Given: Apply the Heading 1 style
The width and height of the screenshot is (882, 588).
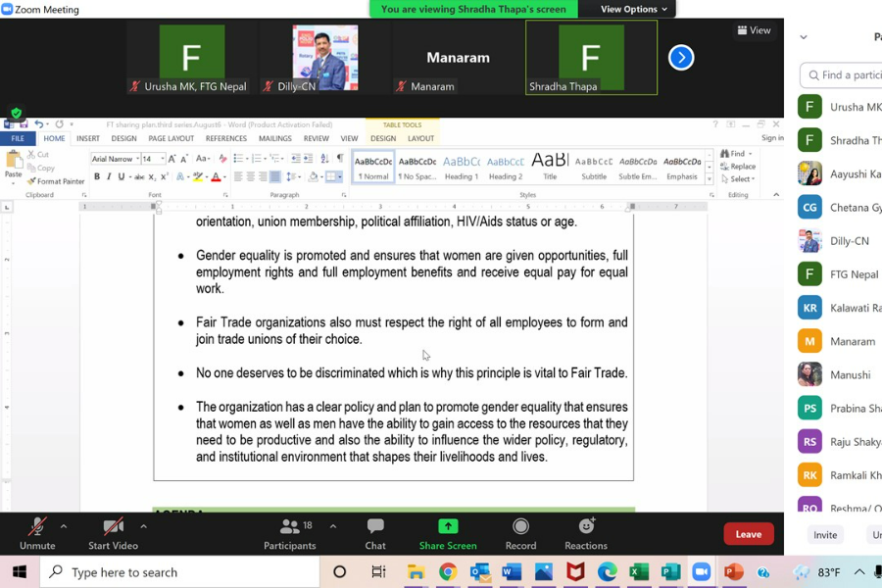Looking at the screenshot, I should coord(461,168).
